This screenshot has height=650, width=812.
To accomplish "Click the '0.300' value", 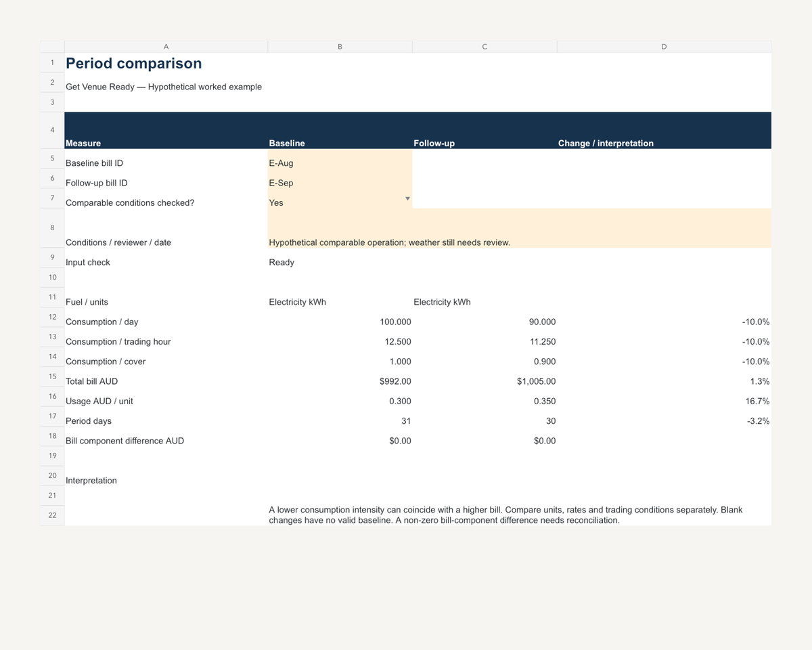I will pyautogui.click(x=400, y=401).
